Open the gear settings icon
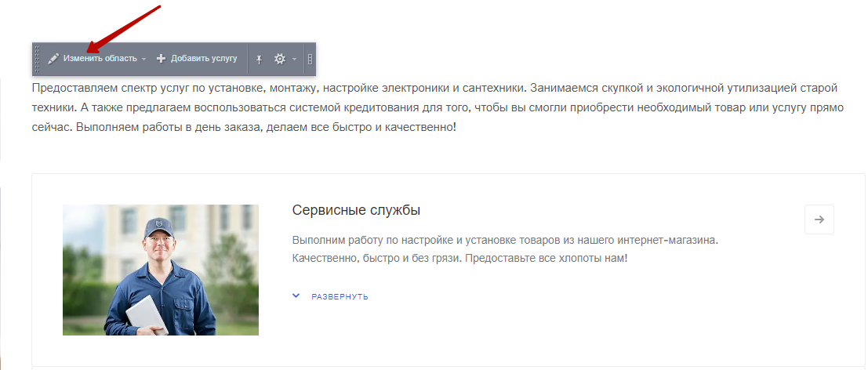The height and width of the screenshot is (370, 868). (x=280, y=59)
